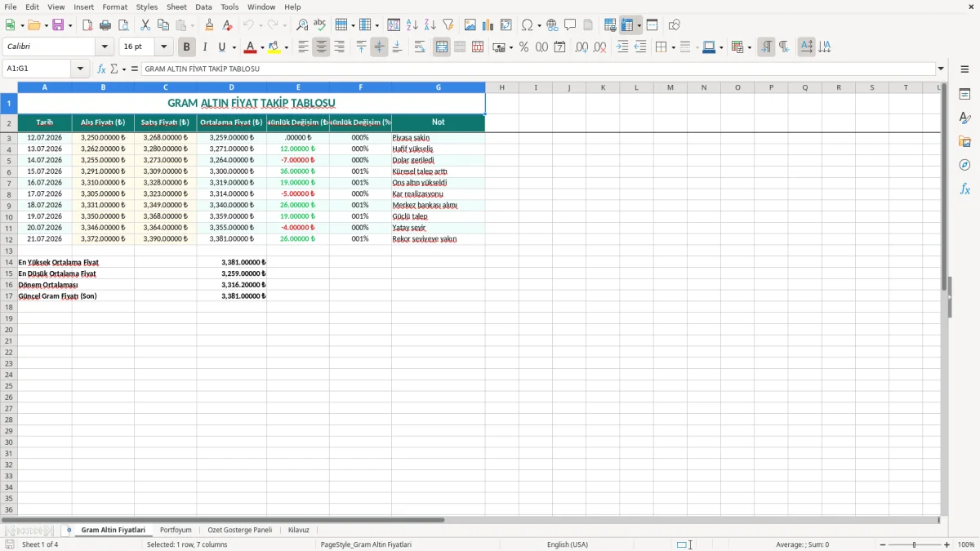
Task: Format cells as date
Action: [x=559, y=47]
